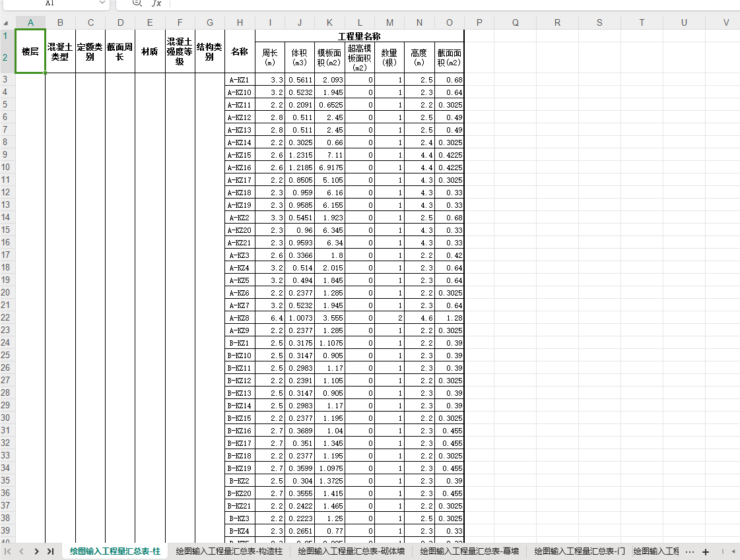Select the cell named A-KZ8
This screenshot has width=740, height=560.
coord(240,318)
